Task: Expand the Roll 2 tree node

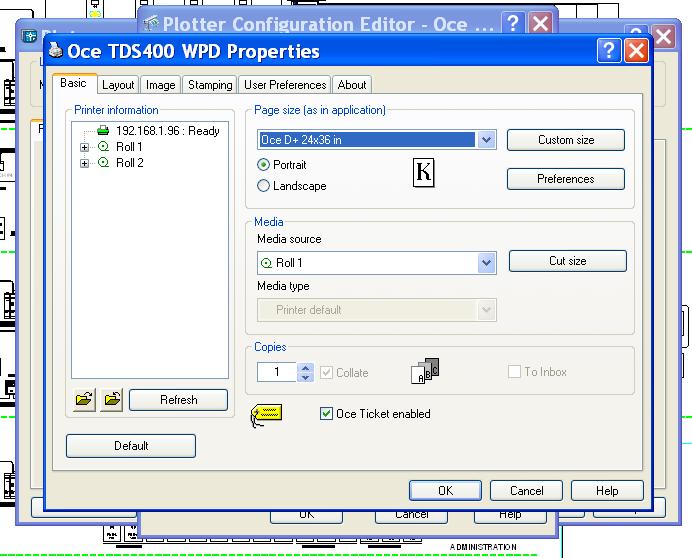Action: (85, 163)
